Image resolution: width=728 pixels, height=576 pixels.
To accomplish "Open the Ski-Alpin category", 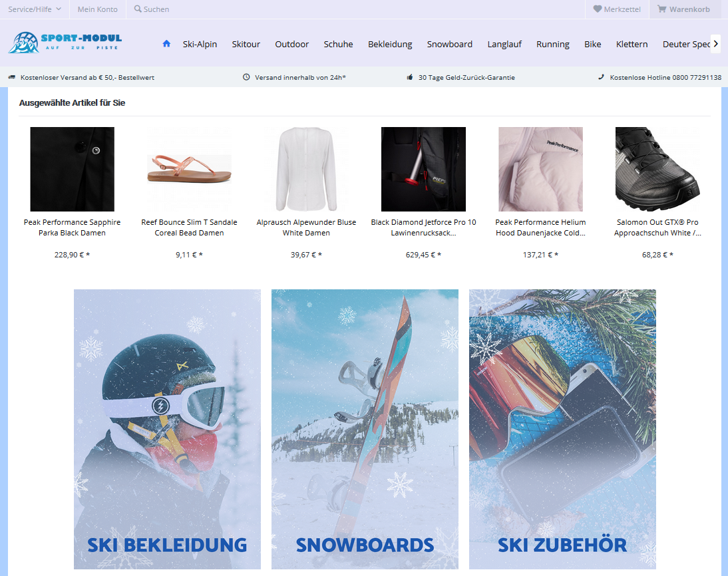I will (200, 44).
